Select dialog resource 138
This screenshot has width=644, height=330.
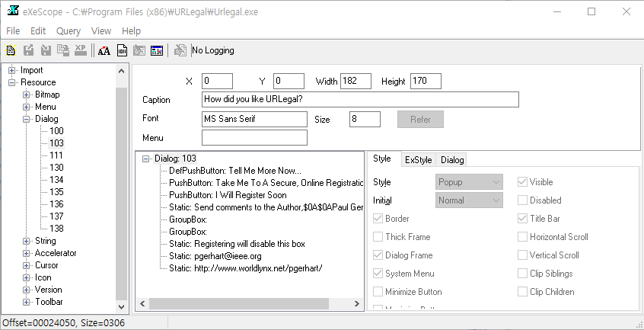tap(56, 229)
